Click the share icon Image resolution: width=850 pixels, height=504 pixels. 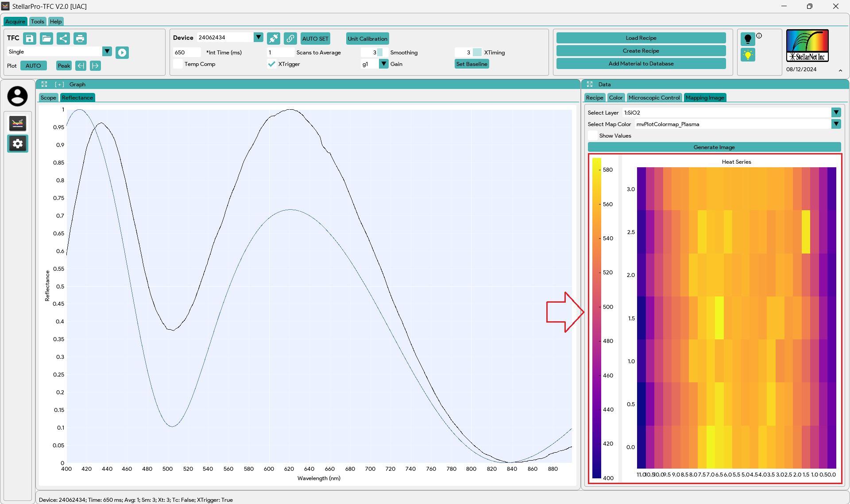pyautogui.click(x=63, y=38)
